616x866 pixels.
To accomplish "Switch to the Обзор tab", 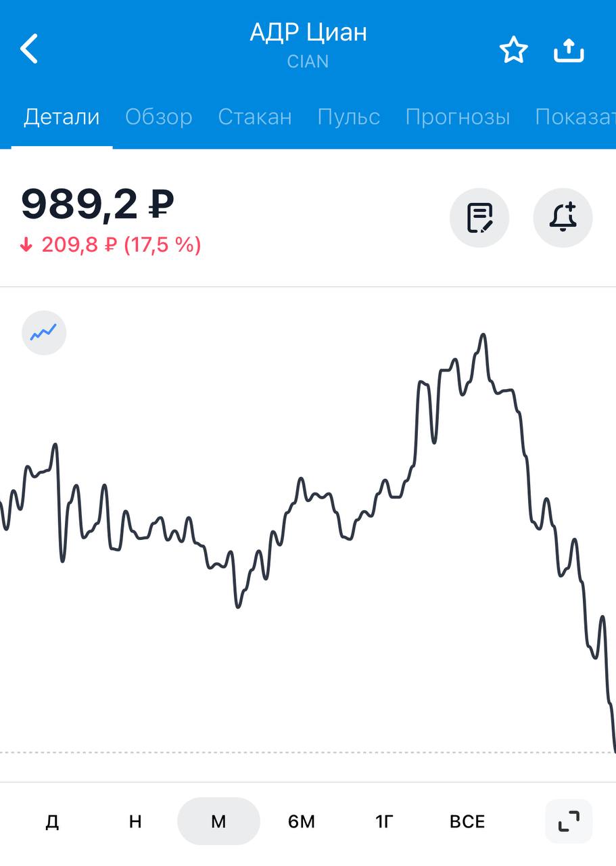I will tap(159, 117).
